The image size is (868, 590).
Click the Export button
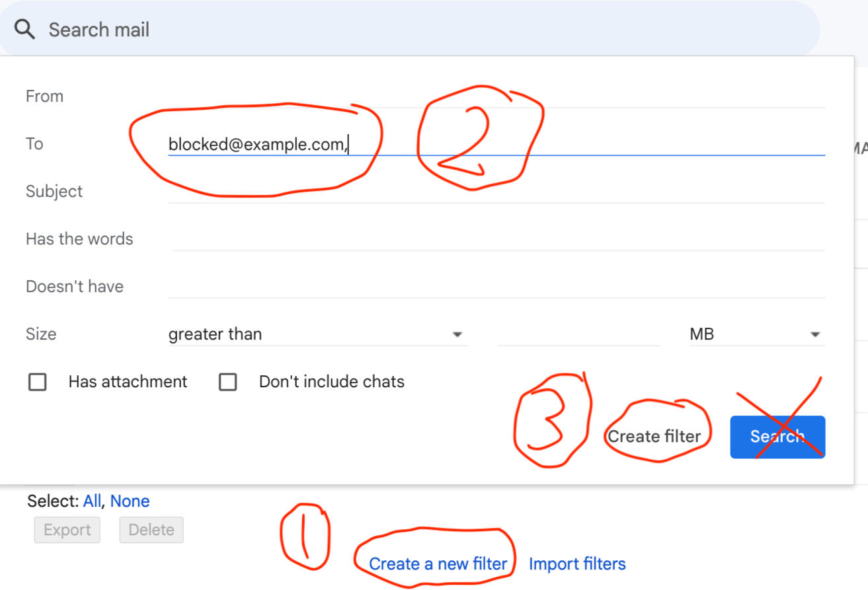[x=67, y=530]
